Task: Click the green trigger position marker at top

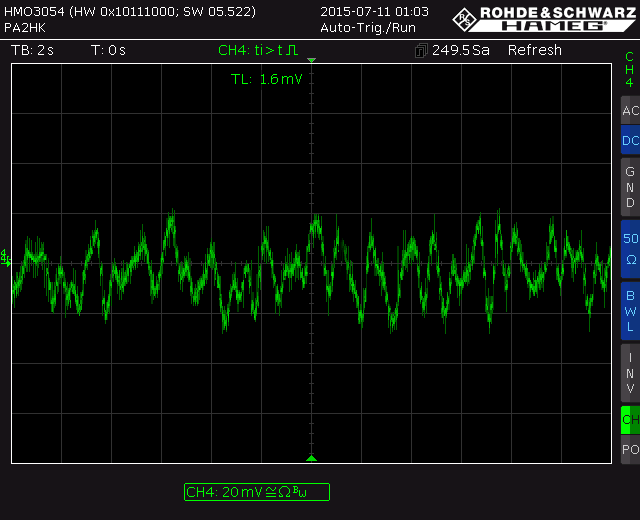Action: [x=311, y=61]
